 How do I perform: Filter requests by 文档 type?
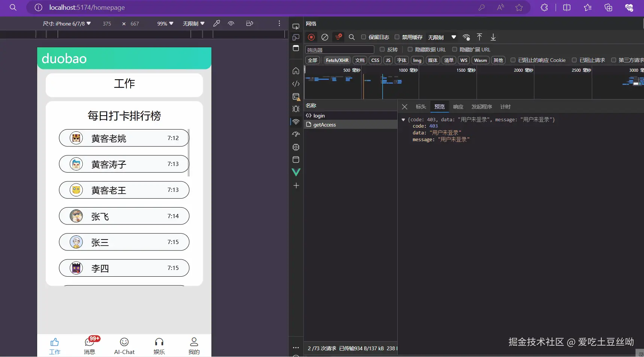click(360, 60)
